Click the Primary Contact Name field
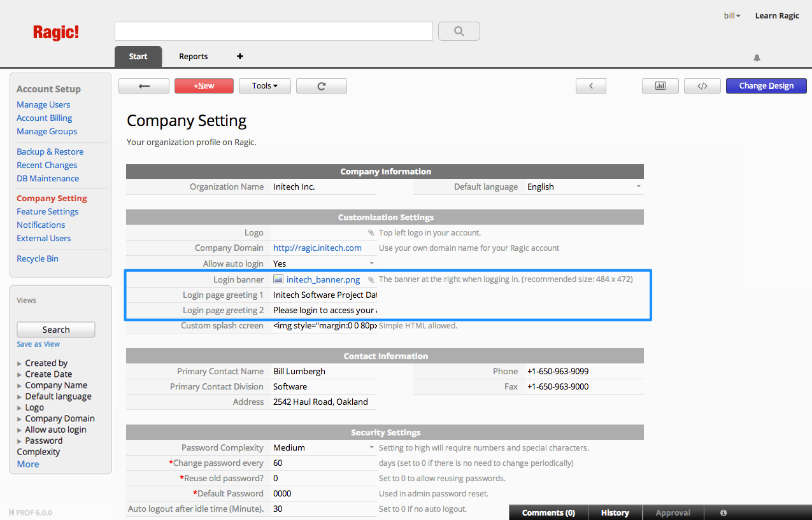Viewport: 812px width, 520px height. point(324,372)
